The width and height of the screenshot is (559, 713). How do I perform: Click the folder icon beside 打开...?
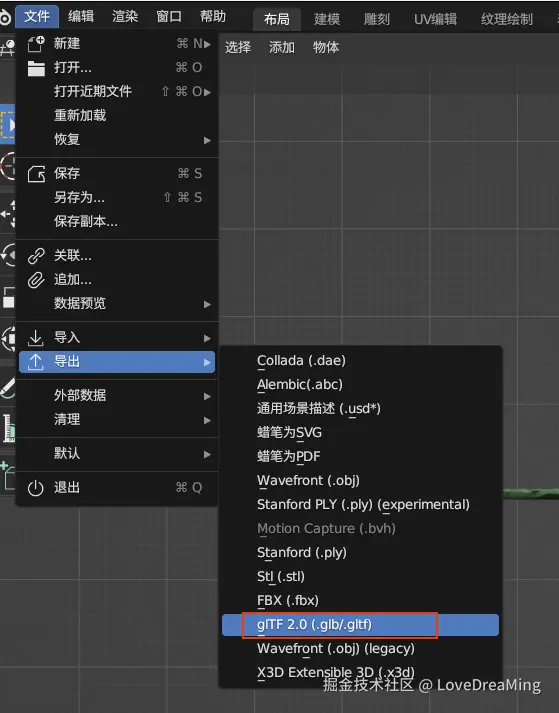coord(36,68)
